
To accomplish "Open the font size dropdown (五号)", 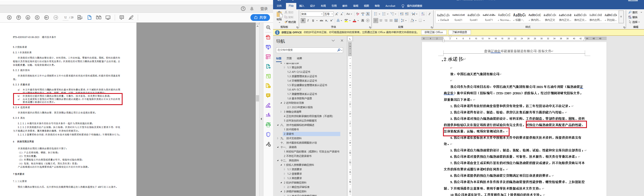I will coord(332,14).
